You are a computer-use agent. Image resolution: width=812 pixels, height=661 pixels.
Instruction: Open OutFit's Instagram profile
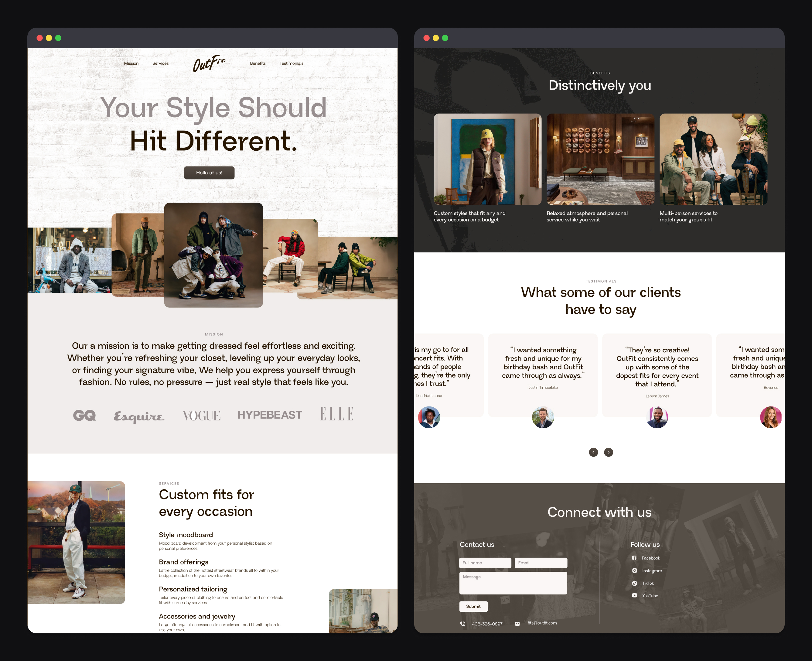tap(652, 570)
